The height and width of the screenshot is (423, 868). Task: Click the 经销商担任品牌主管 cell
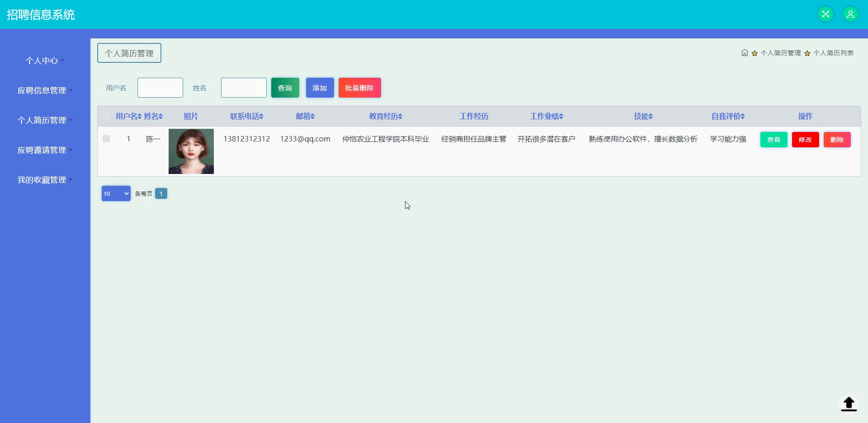coord(474,139)
